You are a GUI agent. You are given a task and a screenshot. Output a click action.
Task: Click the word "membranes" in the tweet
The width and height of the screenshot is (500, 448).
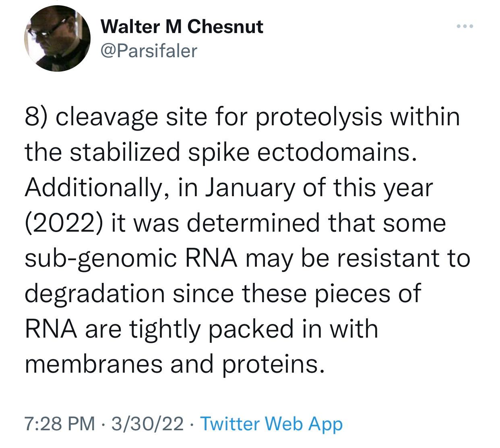94,364
